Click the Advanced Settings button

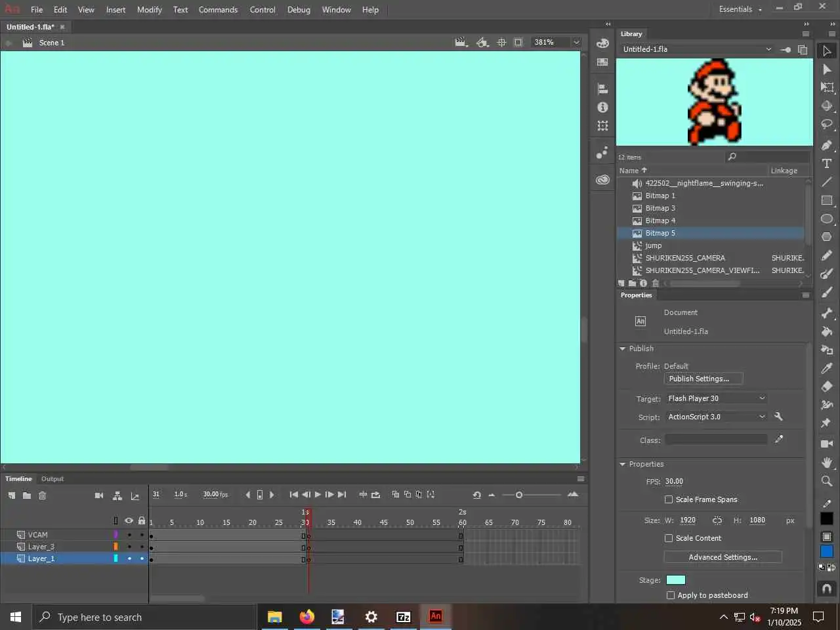pos(723,557)
